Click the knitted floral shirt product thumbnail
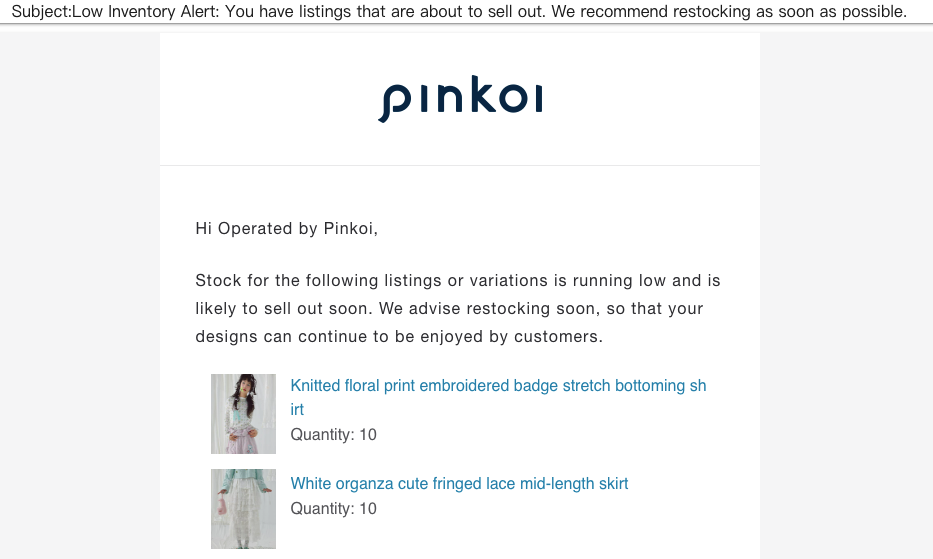The width and height of the screenshot is (933, 559). [x=243, y=414]
